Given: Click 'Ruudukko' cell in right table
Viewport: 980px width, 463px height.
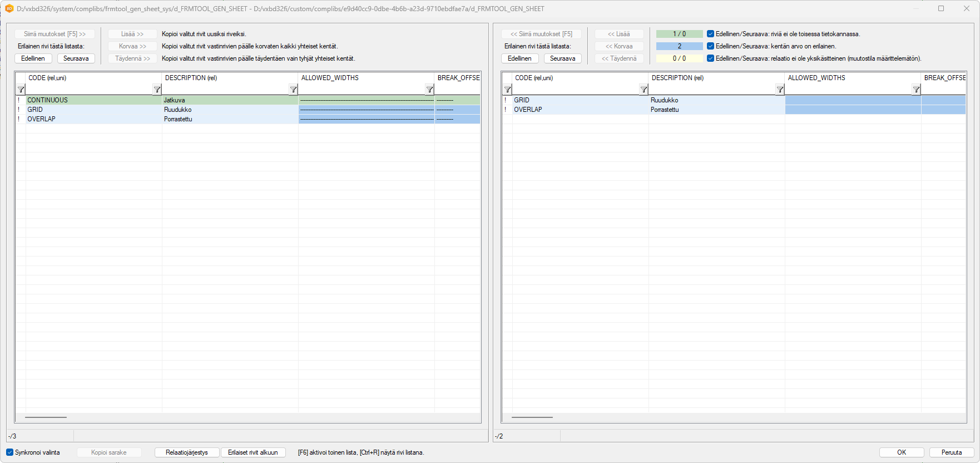Looking at the screenshot, I should 716,100.
